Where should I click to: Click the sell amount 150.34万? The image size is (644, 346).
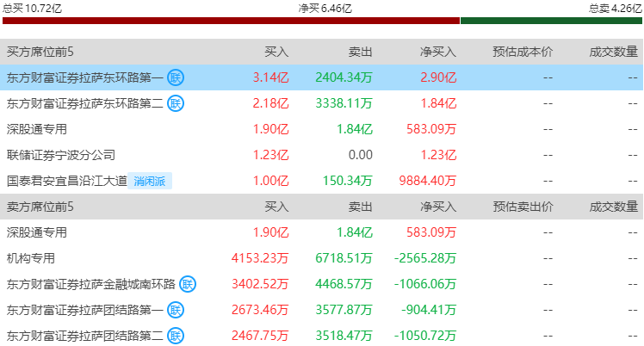pyautogui.click(x=348, y=181)
